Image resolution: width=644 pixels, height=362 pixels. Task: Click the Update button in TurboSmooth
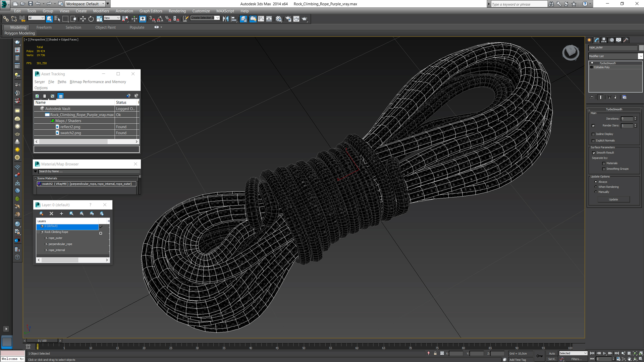pyautogui.click(x=614, y=199)
